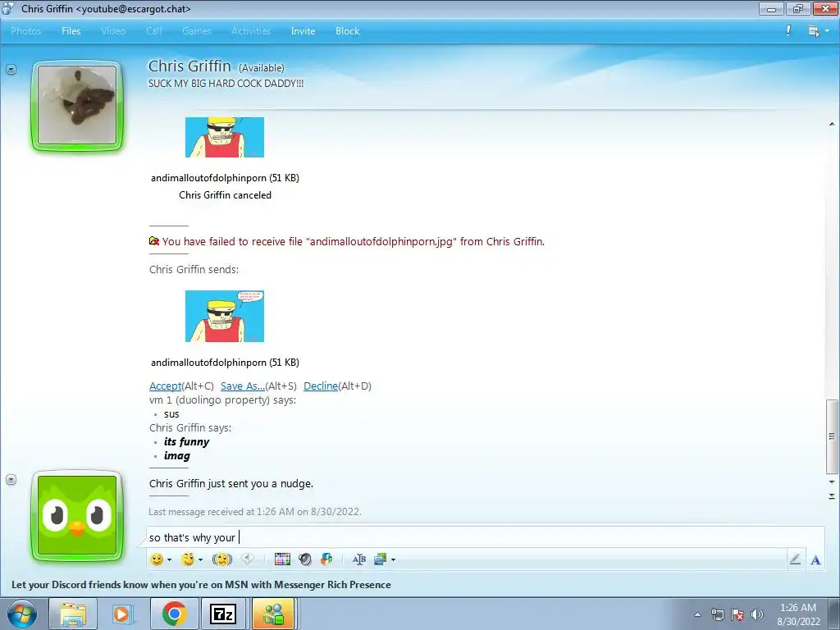
Task: Open the emoticon dropdown arrow
Action: [169, 559]
